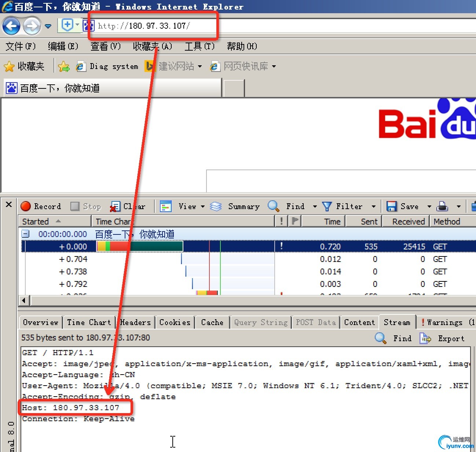Switch to the Cache tab
This screenshot has width=476, height=452.
212,322
